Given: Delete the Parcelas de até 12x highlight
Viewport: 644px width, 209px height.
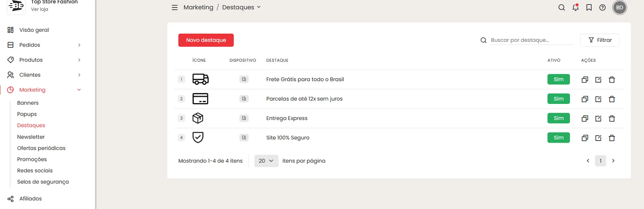Looking at the screenshot, I should [612, 99].
